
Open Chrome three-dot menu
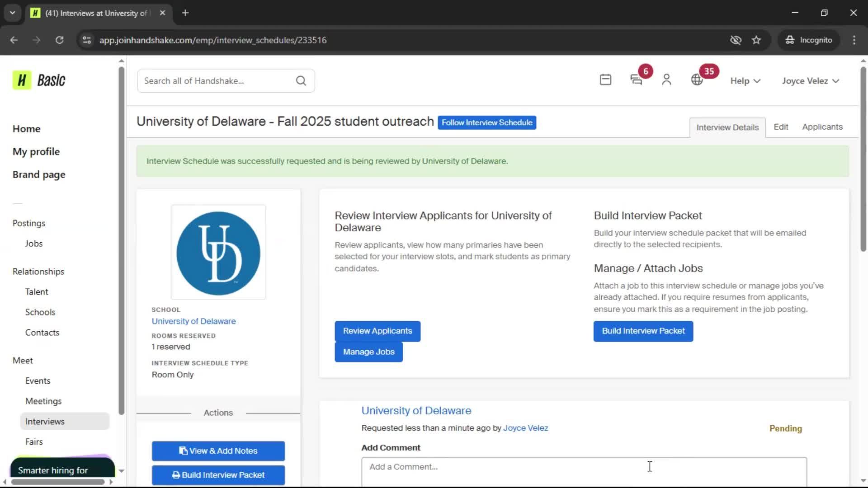coord(854,40)
